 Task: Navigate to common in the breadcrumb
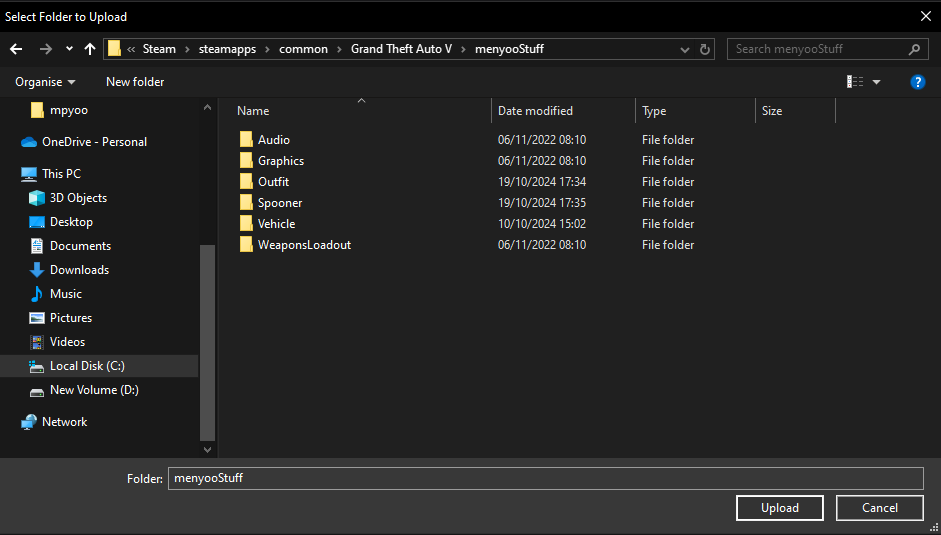click(x=304, y=49)
